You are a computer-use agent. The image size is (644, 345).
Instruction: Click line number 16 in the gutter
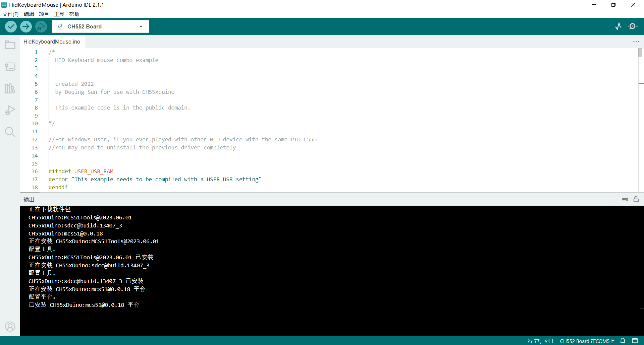(x=35, y=171)
